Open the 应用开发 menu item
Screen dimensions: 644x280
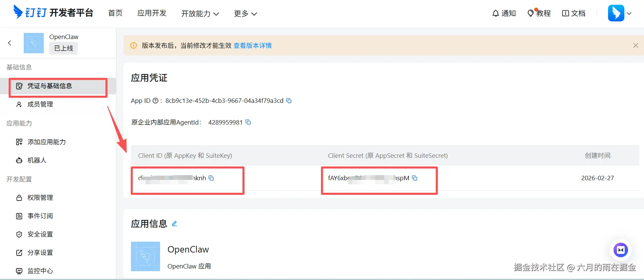[152, 13]
